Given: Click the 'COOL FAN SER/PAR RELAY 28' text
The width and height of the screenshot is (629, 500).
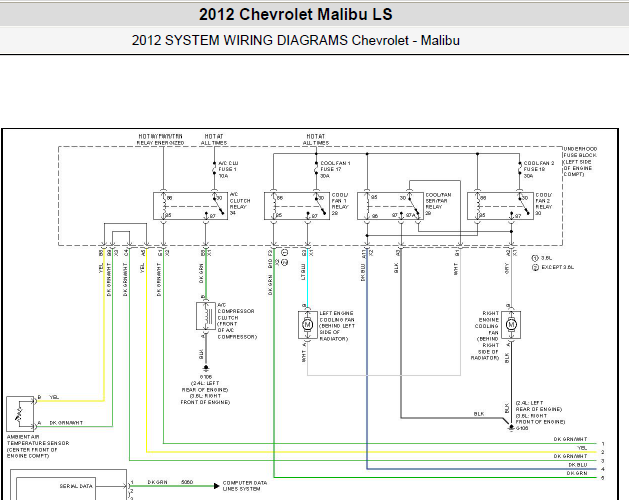Looking at the screenshot, I should (438, 203).
